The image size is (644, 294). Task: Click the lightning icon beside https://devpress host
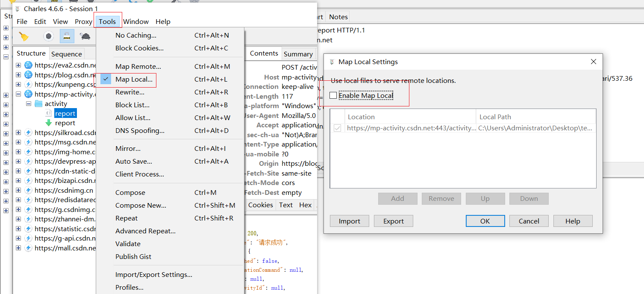tap(28, 162)
